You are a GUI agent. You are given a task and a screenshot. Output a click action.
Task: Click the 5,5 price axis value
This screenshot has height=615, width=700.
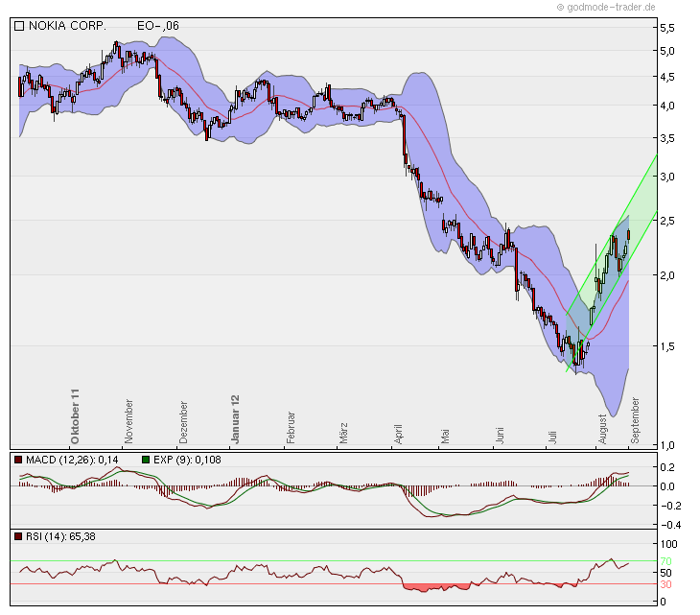(x=667, y=28)
